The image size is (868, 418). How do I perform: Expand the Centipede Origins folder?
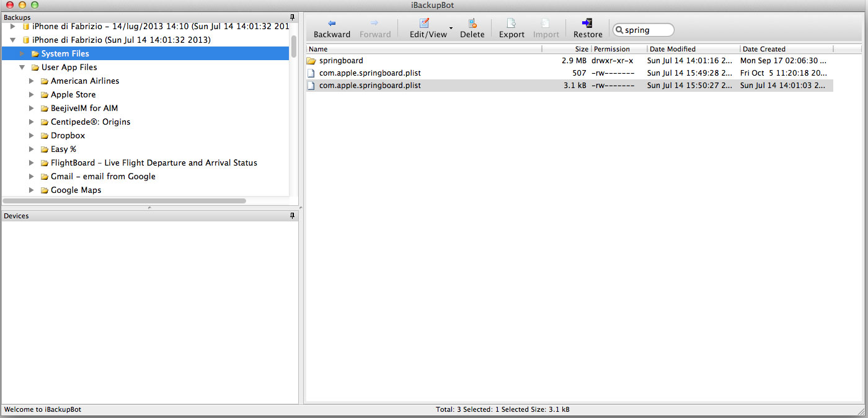[32, 122]
